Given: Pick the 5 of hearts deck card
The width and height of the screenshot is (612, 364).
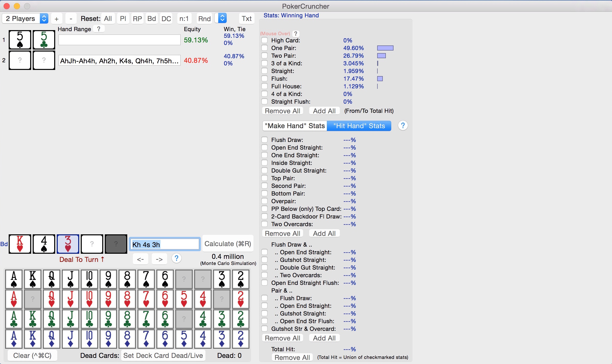Looking at the screenshot, I should [x=184, y=299].
